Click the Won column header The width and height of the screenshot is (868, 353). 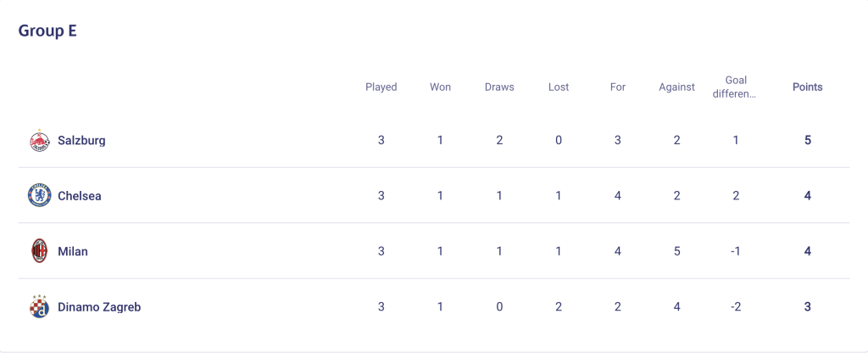[441, 87]
